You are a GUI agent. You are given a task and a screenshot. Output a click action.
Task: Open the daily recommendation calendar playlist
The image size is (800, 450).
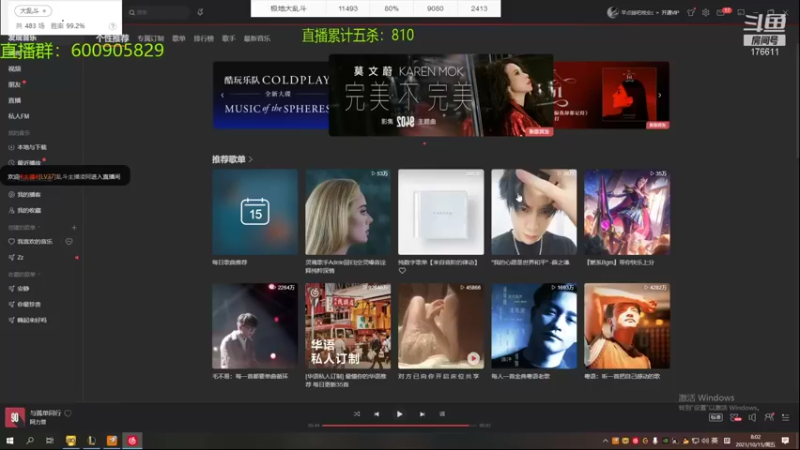255,212
